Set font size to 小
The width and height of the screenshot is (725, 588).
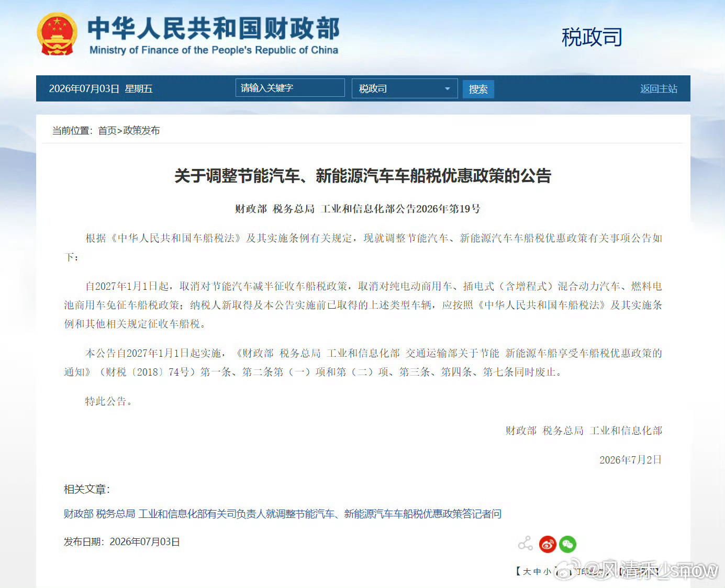547,572
